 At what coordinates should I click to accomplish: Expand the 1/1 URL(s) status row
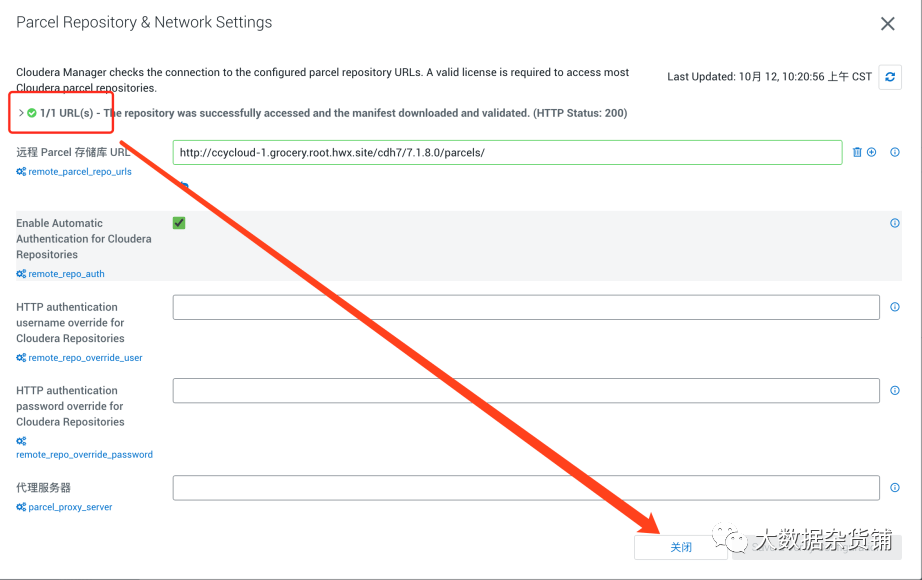coord(21,113)
